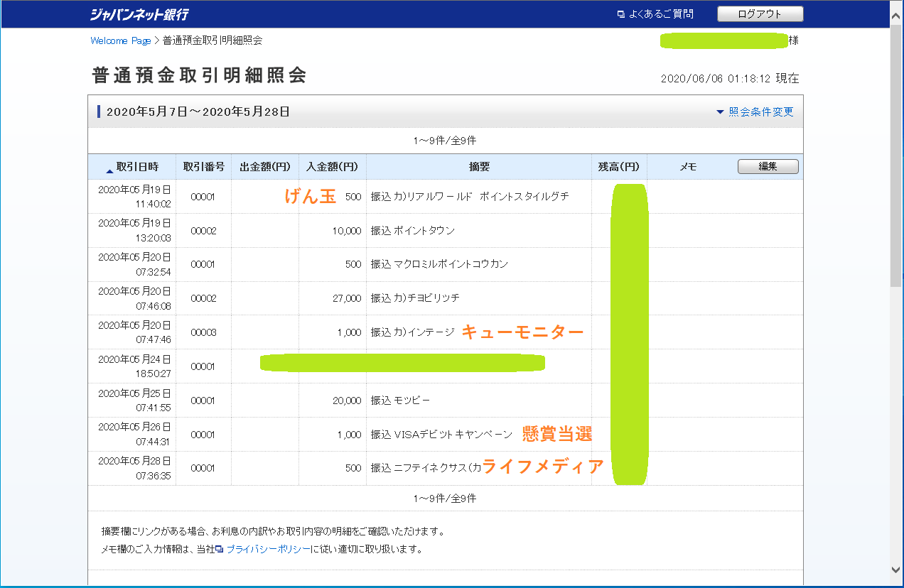Open the プライバシーポリシー link
Screen dimensions: 904x588
pyautogui.click(x=268, y=549)
